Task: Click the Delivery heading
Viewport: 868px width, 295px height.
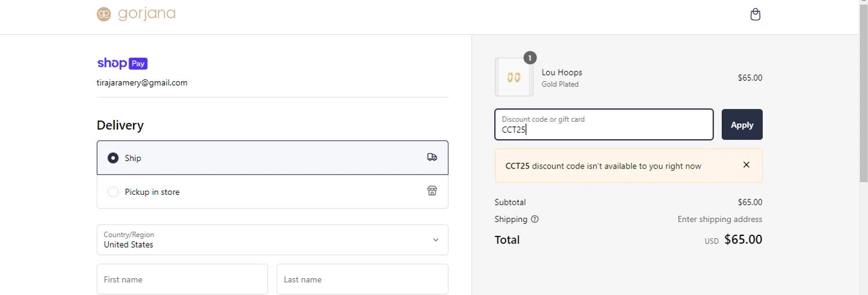Action: pyautogui.click(x=120, y=125)
